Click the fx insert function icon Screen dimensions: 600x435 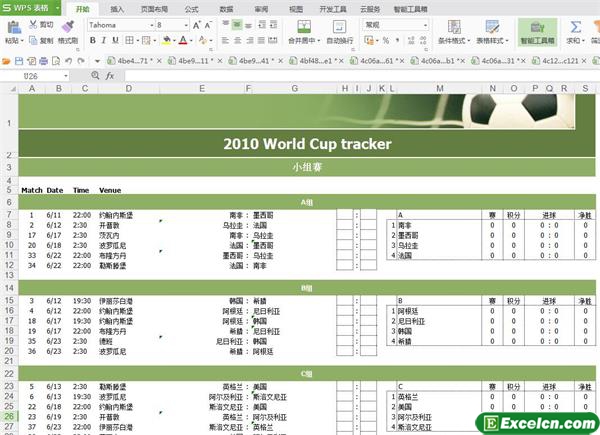point(110,76)
